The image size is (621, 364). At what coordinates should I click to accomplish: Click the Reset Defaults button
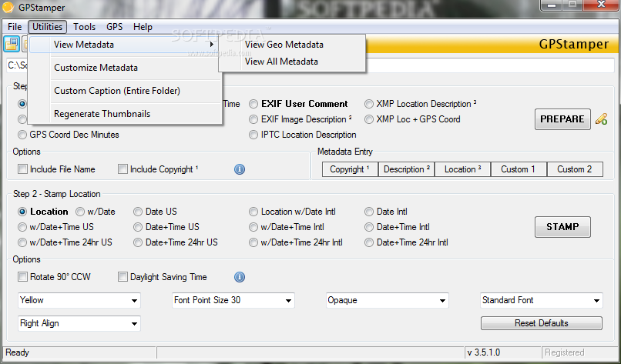pyautogui.click(x=542, y=323)
